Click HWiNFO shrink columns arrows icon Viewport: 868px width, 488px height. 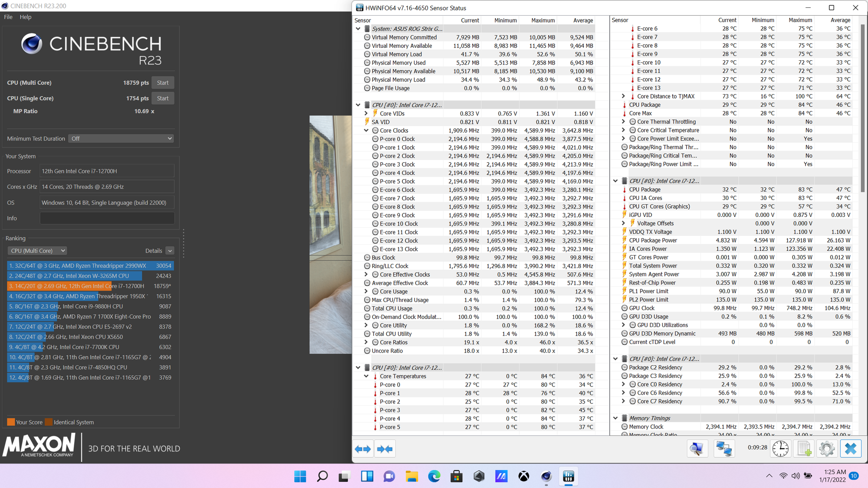point(385,449)
